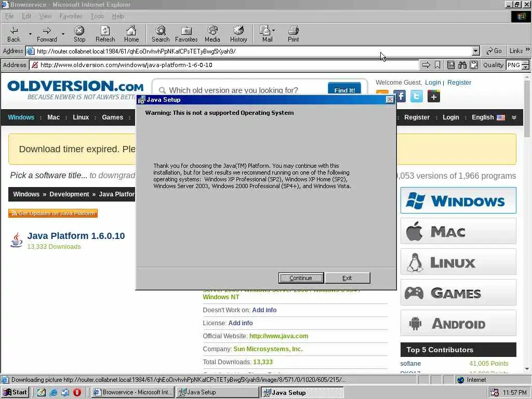Open the Edit menu

click(26, 16)
